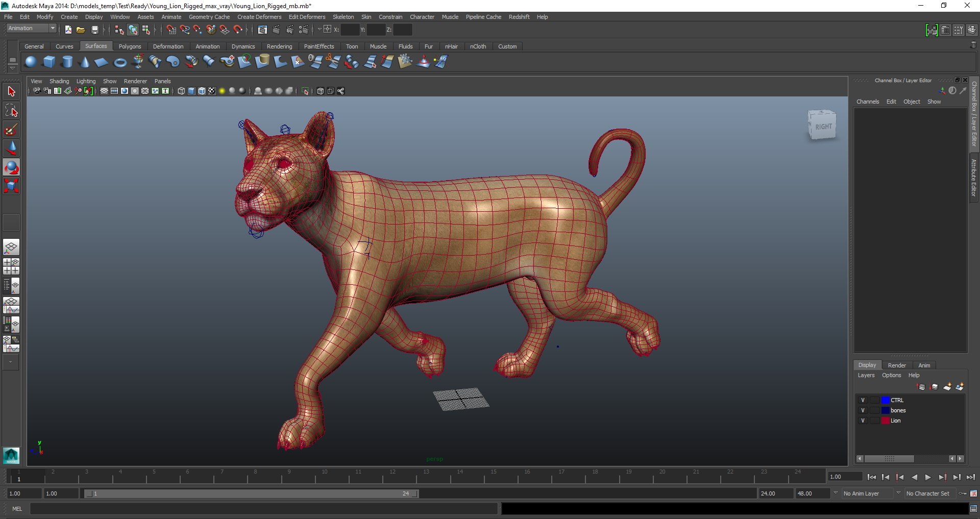Screen dimensions: 980x519
Task: Toggle visibility of the bones layer
Action: 863,410
